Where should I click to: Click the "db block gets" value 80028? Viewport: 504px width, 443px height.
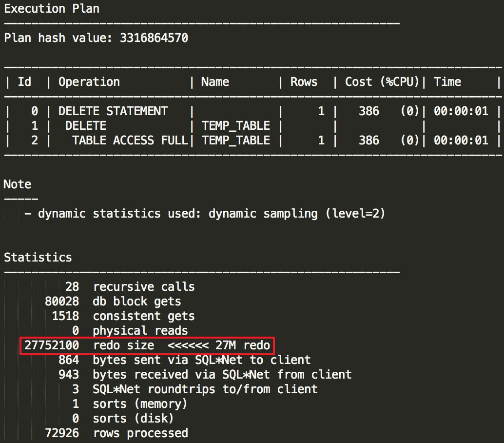point(61,301)
